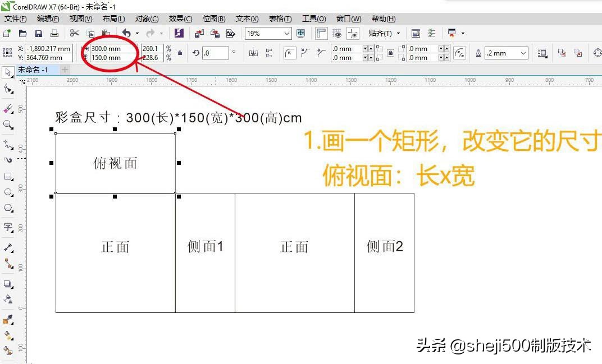Publish to PDF icon
Viewport: 602px width, 364px height.
point(230,33)
